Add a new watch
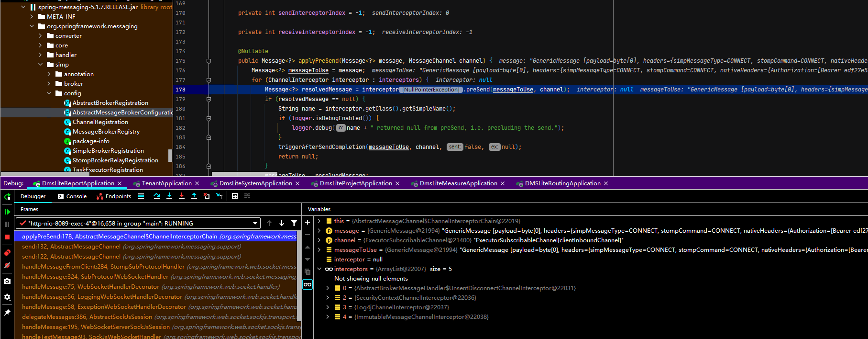Viewport: 868px width, 339px height. click(308, 222)
